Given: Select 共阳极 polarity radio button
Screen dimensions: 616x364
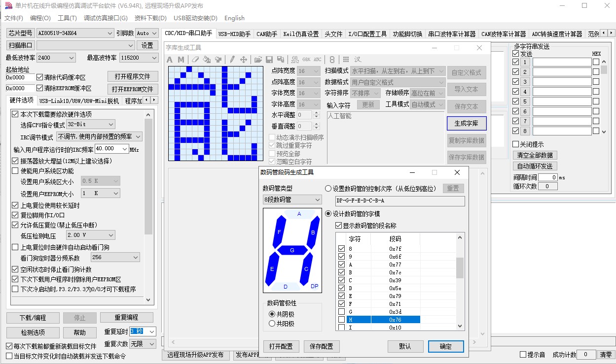Looking at the screenshot, I should click(x=272, y=324).
